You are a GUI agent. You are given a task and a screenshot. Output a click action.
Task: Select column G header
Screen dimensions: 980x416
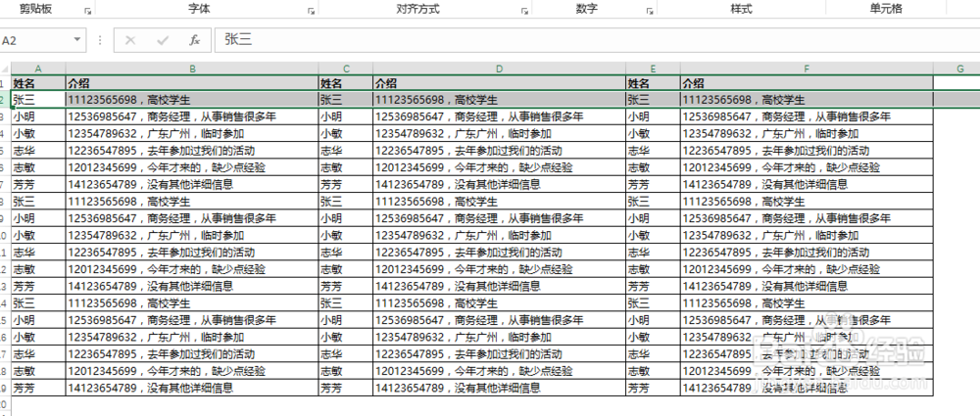pos(956,69)
